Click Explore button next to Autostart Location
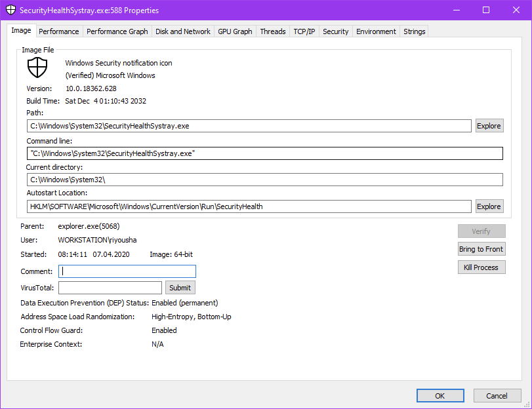This screenshot has width=532, height=409. click(489, 206)
